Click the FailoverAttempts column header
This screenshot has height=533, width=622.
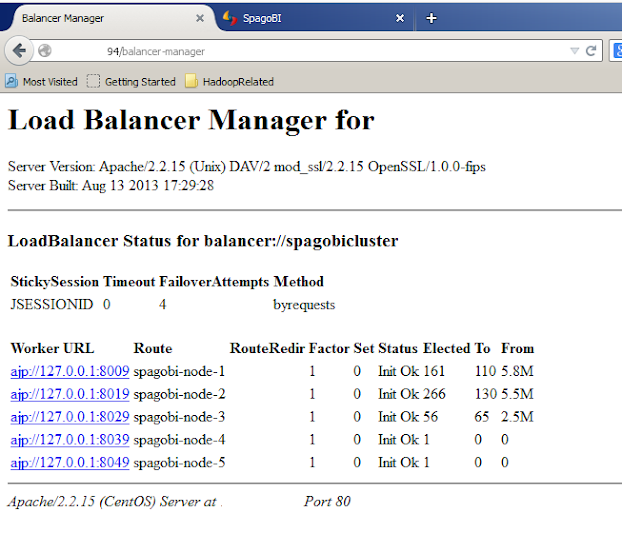[214, 282]
